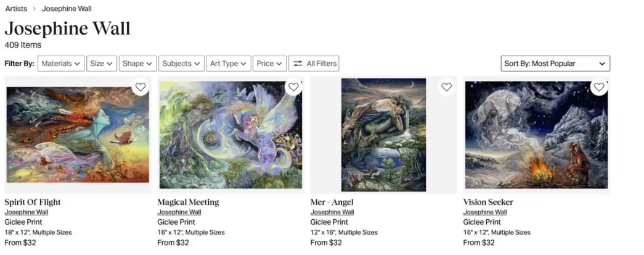Viewport: 644px width, 255px height.
Task: Expand the Materials filter dropdown
Action: (61, 64)
